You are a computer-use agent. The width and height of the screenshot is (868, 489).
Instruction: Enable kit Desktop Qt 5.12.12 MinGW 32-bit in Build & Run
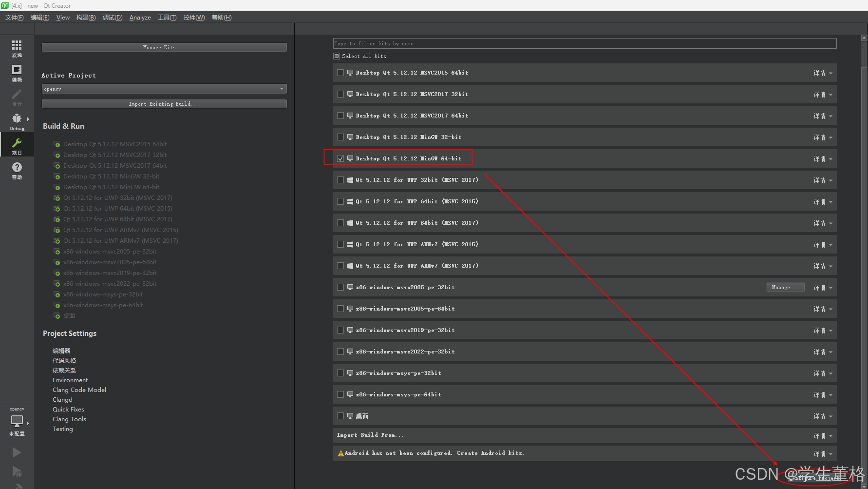pyautogui.click(x=111, y=176)
